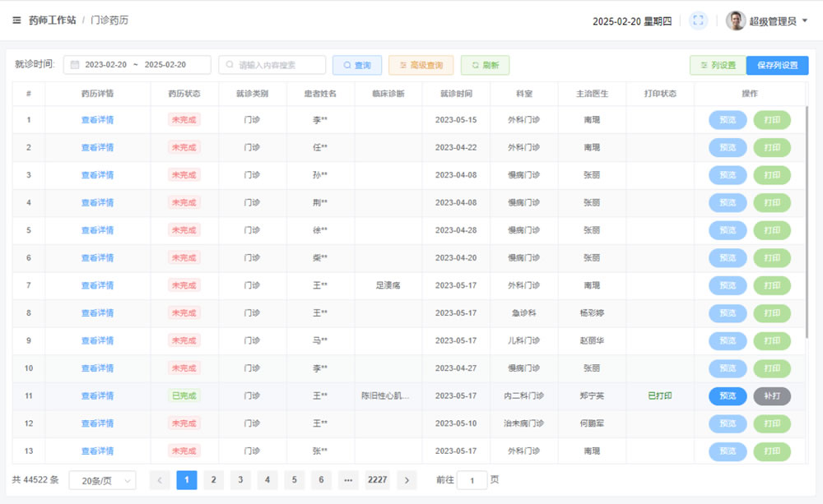The image size is (823, 504).
Task: Click the 打印状态 column header
Action: [x=660, y=94]
